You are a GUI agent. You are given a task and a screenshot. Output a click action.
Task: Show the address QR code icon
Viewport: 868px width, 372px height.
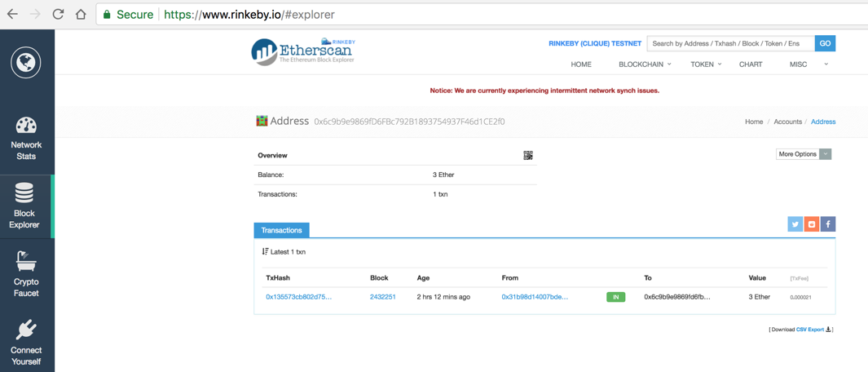528,155
